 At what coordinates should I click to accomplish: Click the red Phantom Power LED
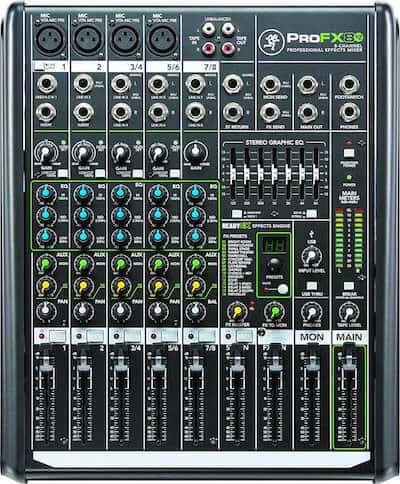[x=349, y=143]
